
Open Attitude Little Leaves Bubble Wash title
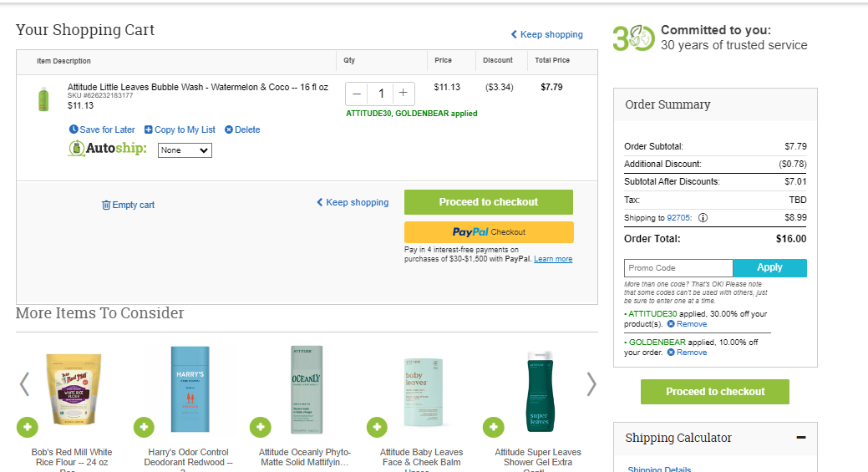198,87
